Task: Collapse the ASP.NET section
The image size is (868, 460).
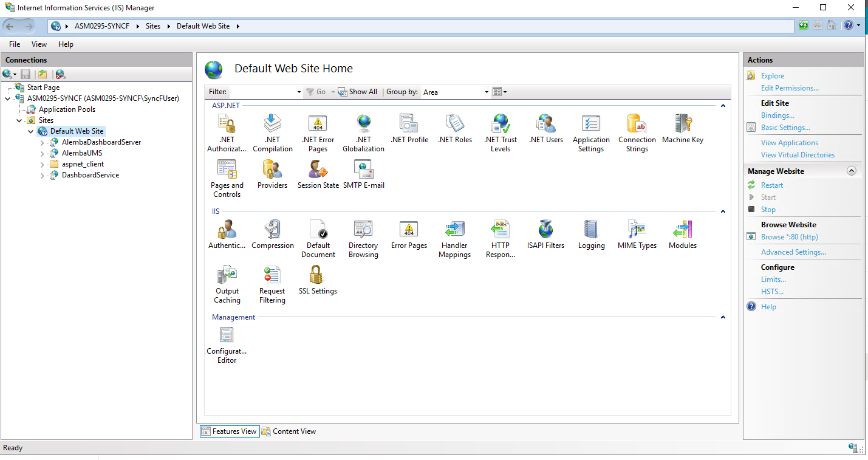Action: [x=723, y=106]
